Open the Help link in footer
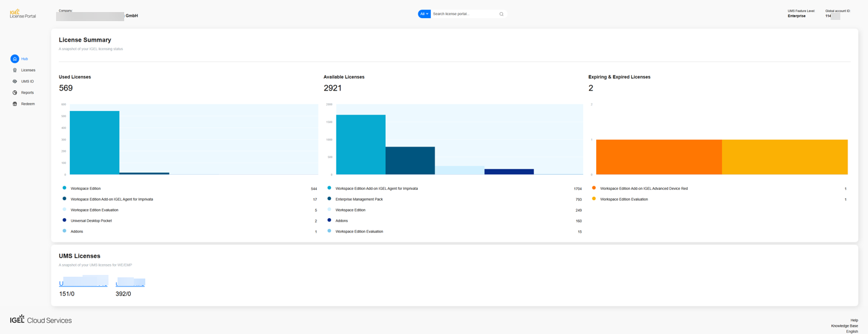 pyautogui.click(x=854, y=320)
